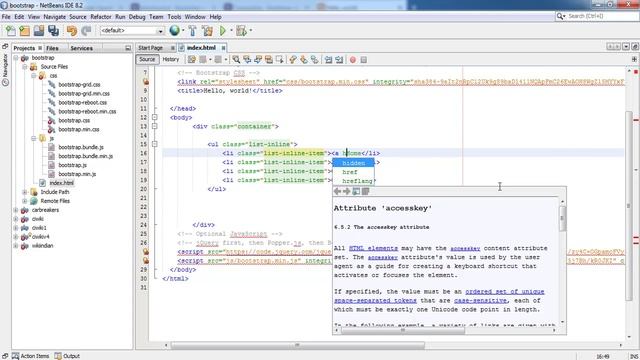The width and height of the screenshot is (640, 360).
Task: Open the File menu
Action: point(6,17)
